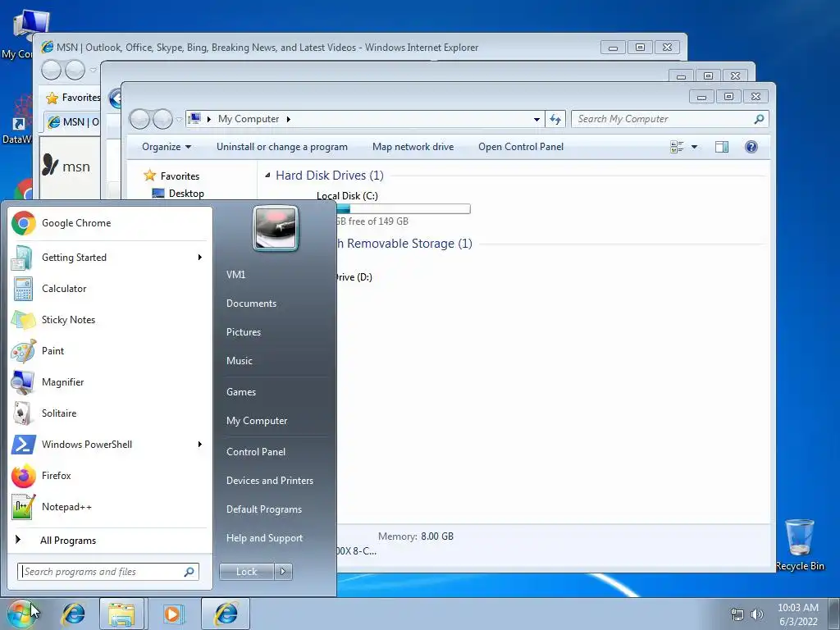The width and height of the screenshot is (840, 630).
Task: Expand Windows PowerShell submenu arrow
Action: coord(200,445)
